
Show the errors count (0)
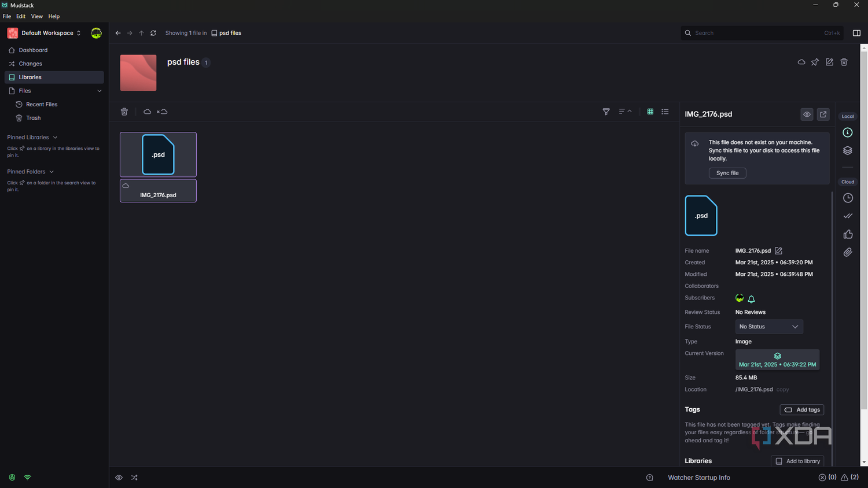pos(827,478)
